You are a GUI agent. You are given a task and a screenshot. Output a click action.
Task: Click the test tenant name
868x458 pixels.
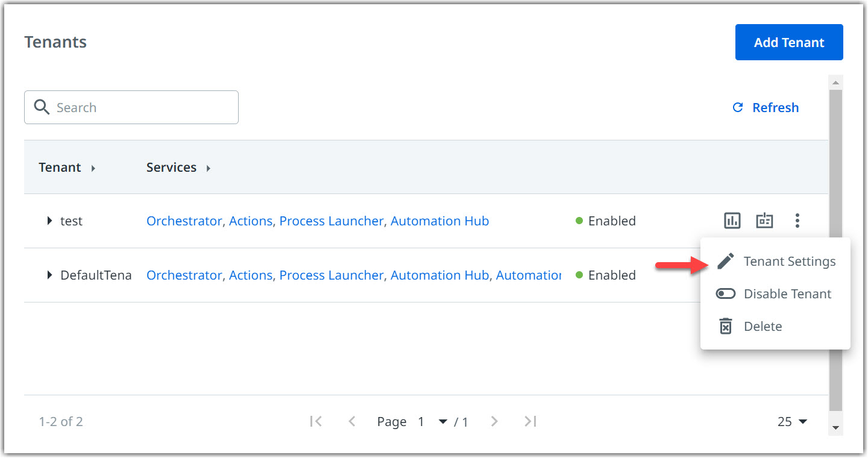coord(71,221)
